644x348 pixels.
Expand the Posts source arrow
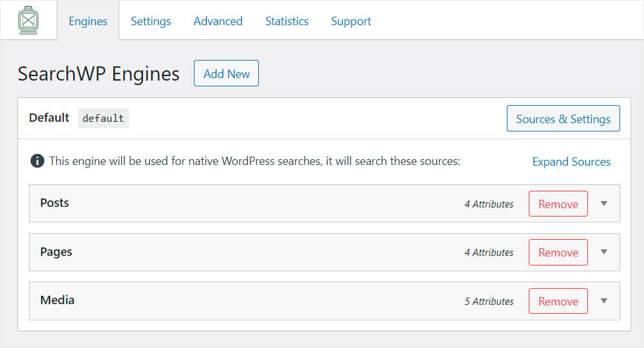pos(604,204)
